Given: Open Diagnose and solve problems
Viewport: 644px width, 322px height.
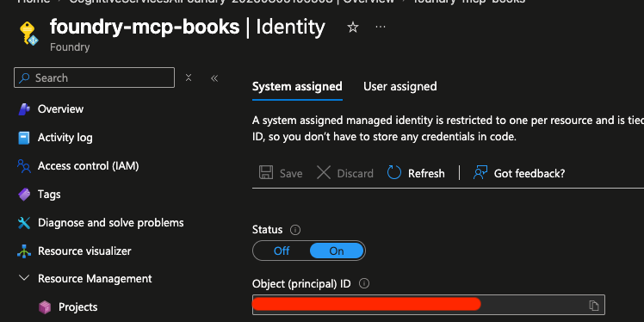Looking at the screenshot, I should (110, 223).
